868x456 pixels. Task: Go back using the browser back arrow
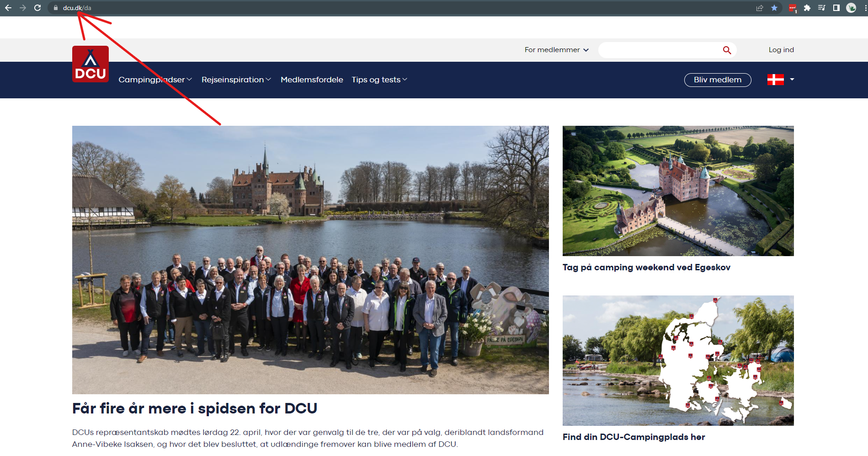coord(8,8)
